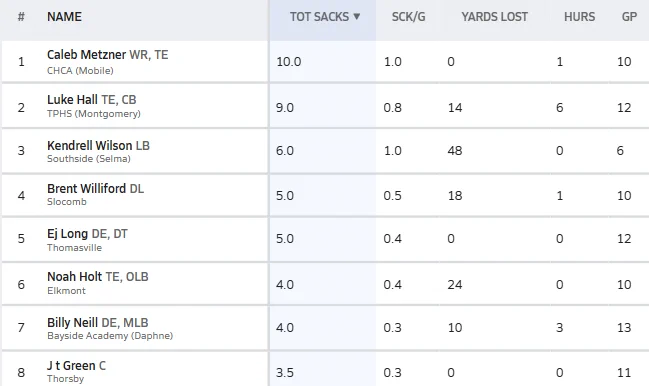649x386 pixels.
Task: Open Brent Williford player page
Action: pos(86,189)
